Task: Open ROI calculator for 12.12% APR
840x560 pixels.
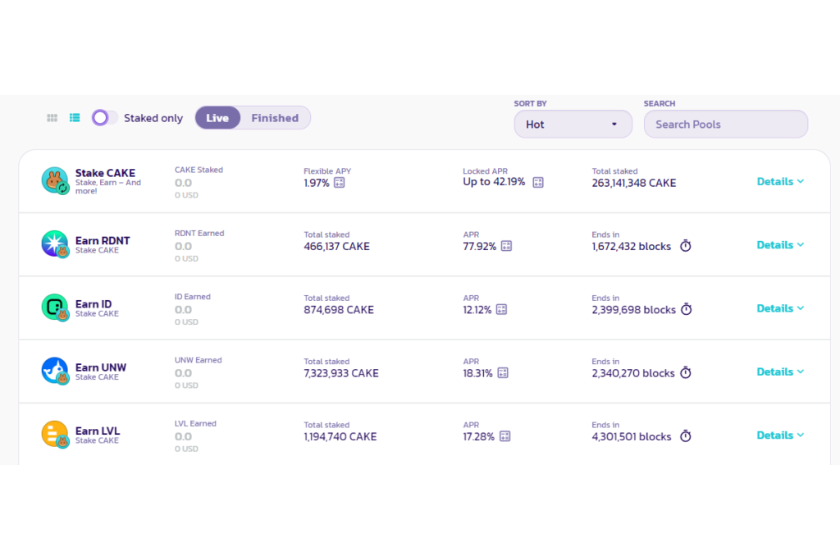Action: 501,309
